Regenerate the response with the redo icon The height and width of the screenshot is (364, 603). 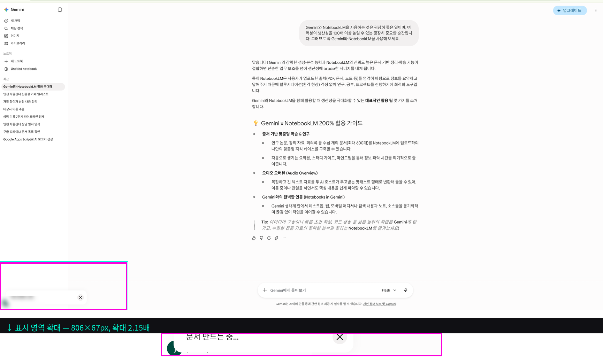pyautogui.click(x=269, y=238)
